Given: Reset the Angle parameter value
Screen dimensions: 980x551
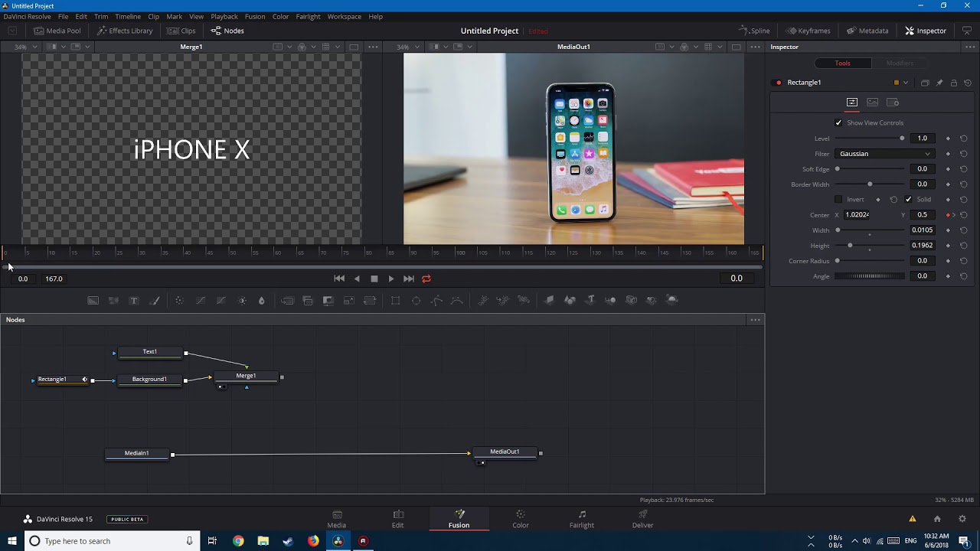Looking at the screenshot, I should (x=964, y=276).
